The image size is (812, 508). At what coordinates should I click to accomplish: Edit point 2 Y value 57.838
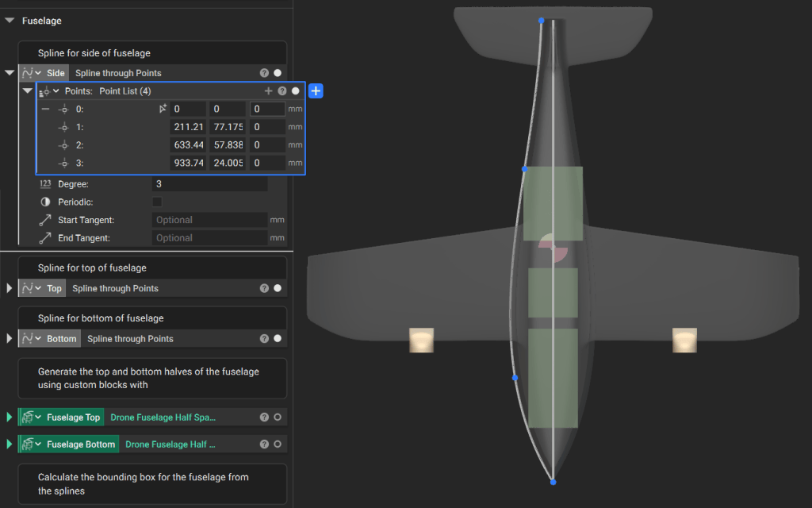tap(228, 145)
